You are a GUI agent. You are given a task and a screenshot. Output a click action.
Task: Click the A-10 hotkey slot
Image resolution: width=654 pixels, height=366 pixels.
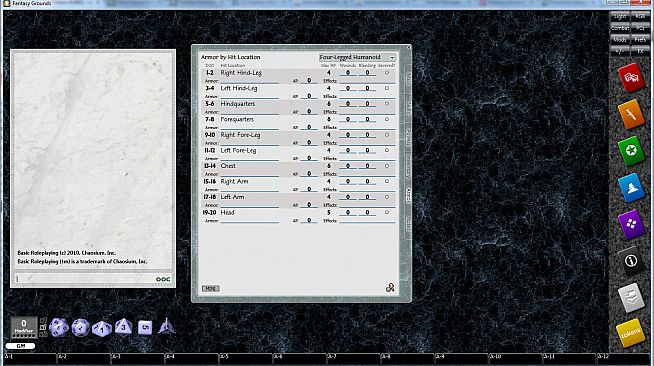pyautogui.click(x=515, y=358)
